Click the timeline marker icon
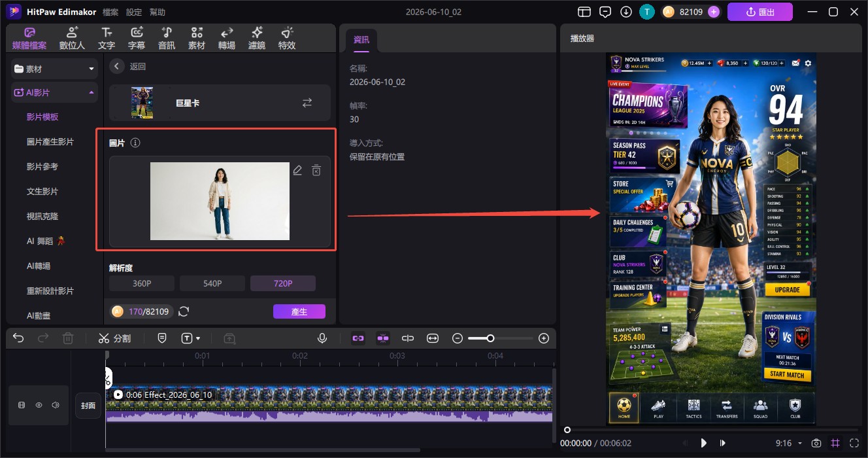 click(x=162, y=338)
